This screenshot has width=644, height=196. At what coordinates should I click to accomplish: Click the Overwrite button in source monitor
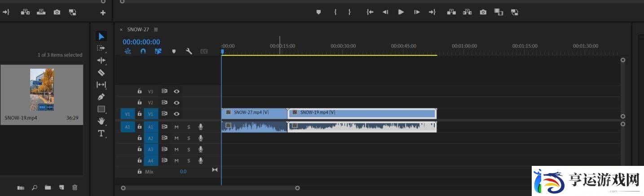[x=41, y=12]
